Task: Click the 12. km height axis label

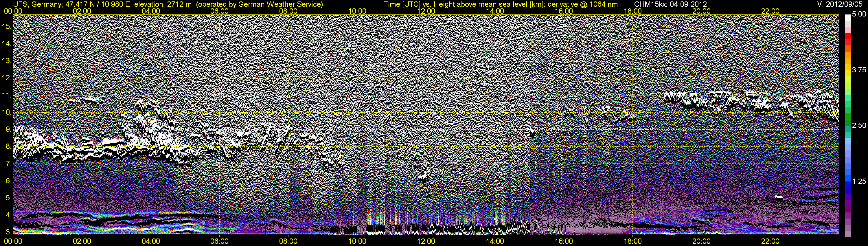Action: (7, 78)
